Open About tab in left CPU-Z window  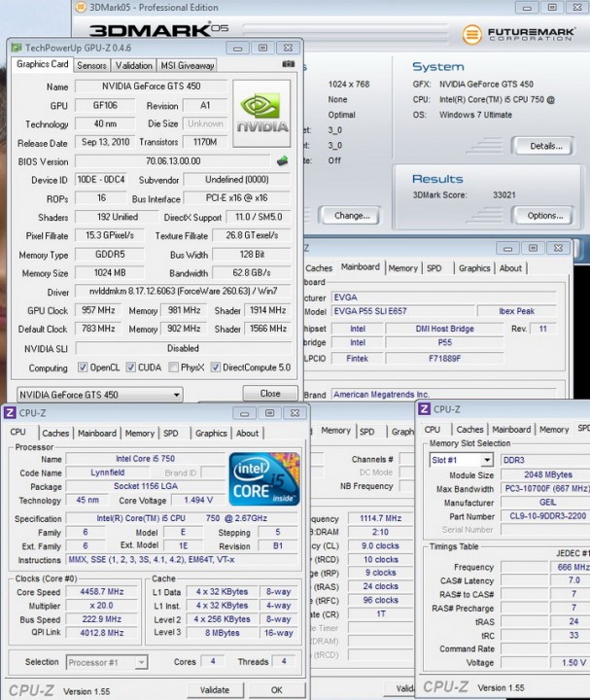pyautogui.click(x=247, y=433)
